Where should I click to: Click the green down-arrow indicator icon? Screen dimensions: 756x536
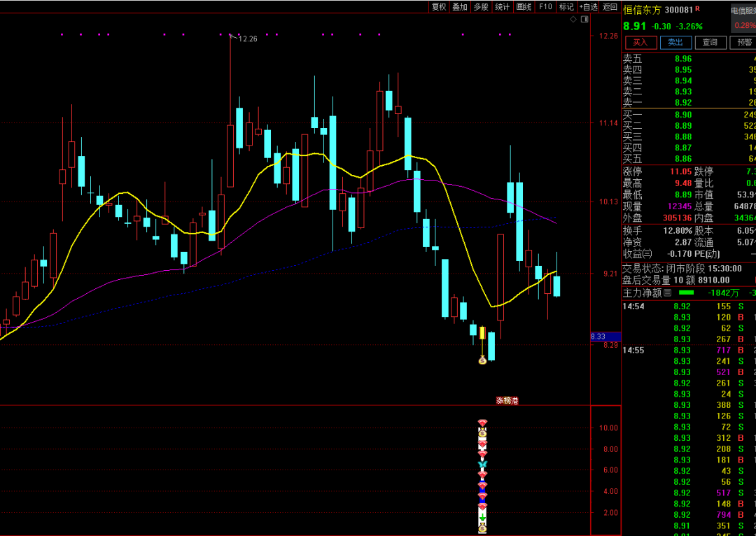[482, 518]
